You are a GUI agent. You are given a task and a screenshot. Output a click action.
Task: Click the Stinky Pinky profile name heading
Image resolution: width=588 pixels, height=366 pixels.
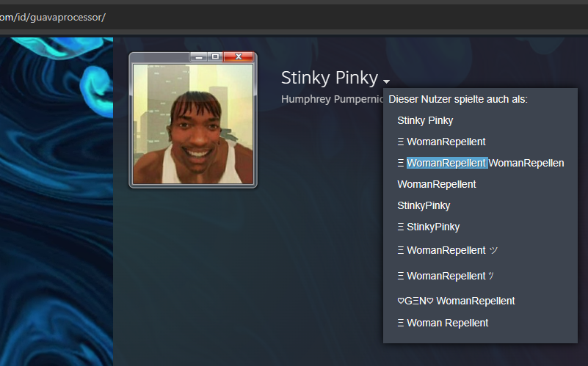pyautogui.click(x=330, y=78)
